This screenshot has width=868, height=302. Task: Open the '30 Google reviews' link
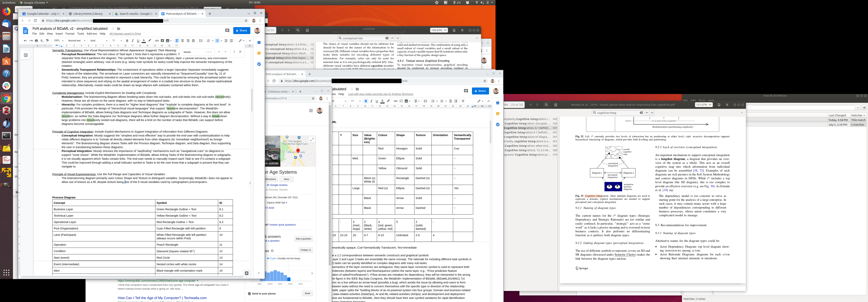pyautogui.click(x=277, y=185)
